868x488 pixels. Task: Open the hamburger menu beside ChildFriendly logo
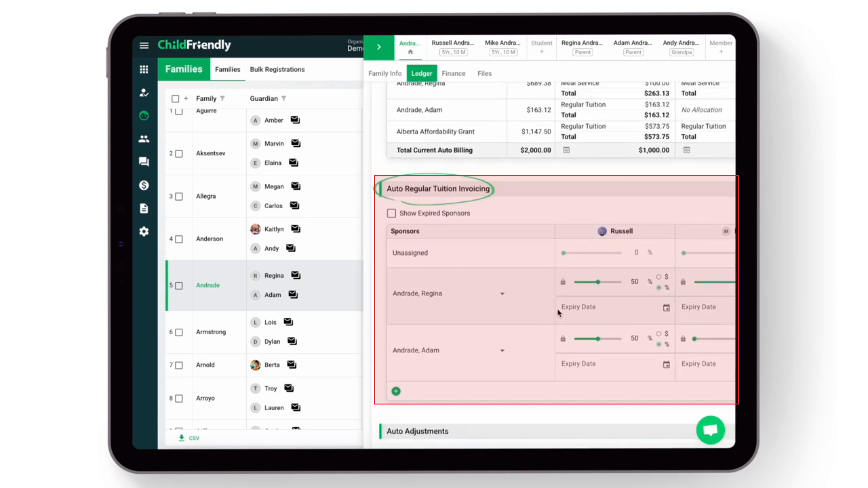coord(144,45)
